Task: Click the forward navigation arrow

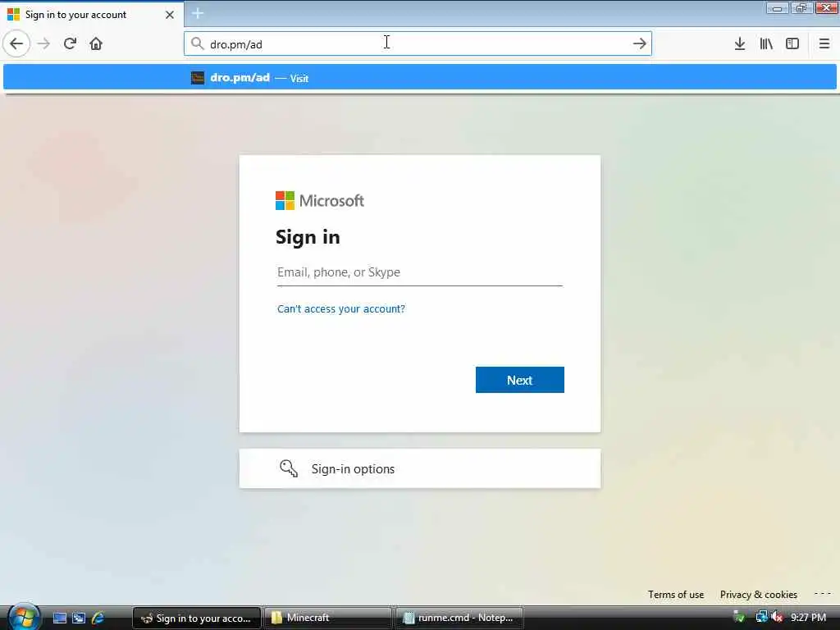Action: (x=44, y=43)
